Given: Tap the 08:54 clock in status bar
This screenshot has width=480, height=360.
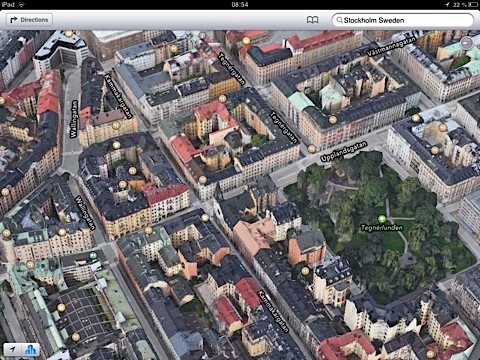Looking at the screenshot, I should point(240,4).
